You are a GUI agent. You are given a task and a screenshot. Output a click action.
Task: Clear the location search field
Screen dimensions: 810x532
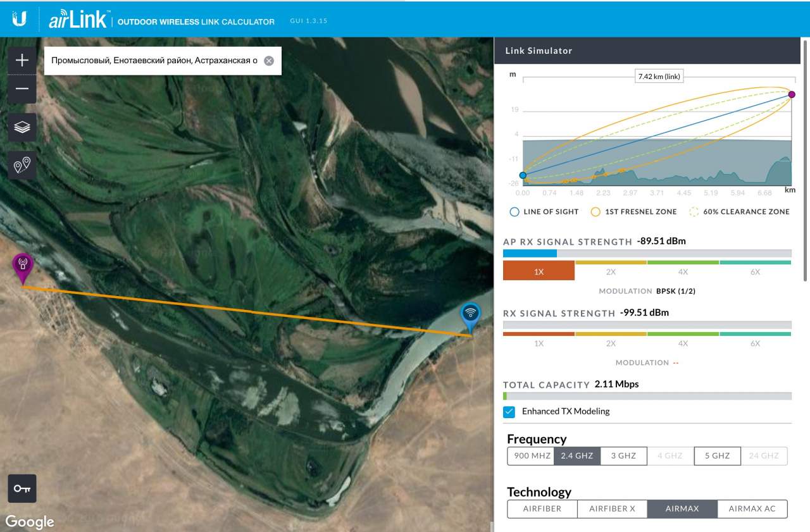pos(269,61)
